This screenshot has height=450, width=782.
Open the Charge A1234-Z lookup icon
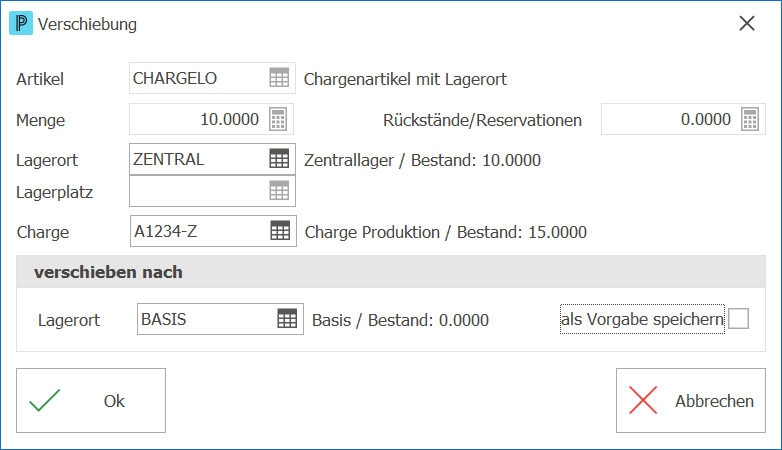(280, 231)
